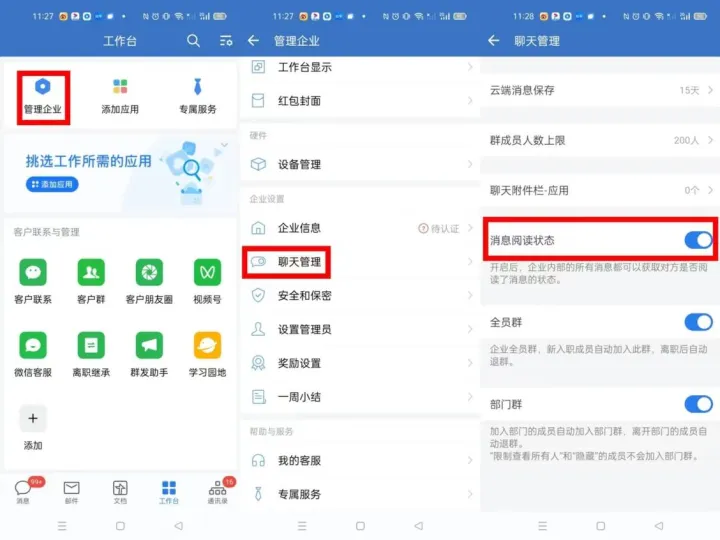Open 专属服务 tie icon
The width and height of the screenshot is (720, 540).
click(x=197, y=88)
